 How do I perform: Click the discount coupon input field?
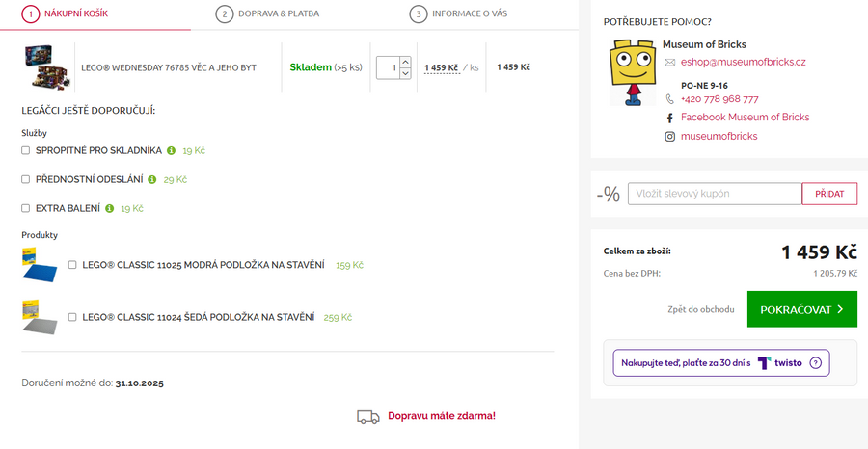tap(714, 194)
